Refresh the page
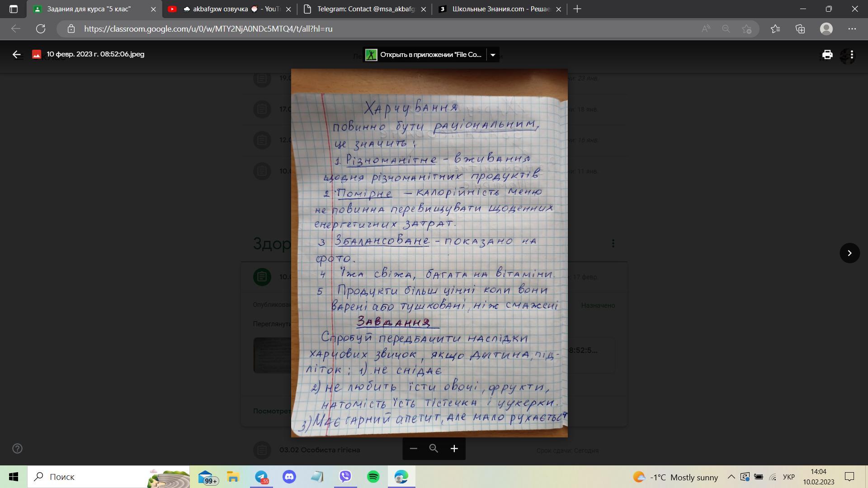The image size is (868, 488). point(41,29)
